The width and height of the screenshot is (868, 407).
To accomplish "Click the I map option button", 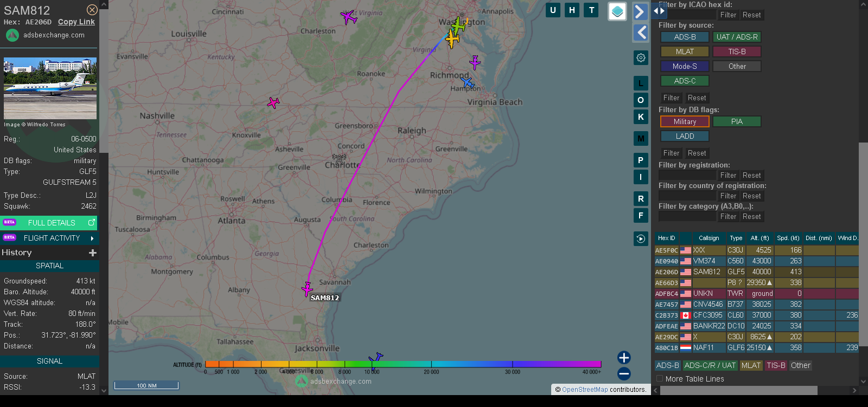I will click(x=641, y=177).
